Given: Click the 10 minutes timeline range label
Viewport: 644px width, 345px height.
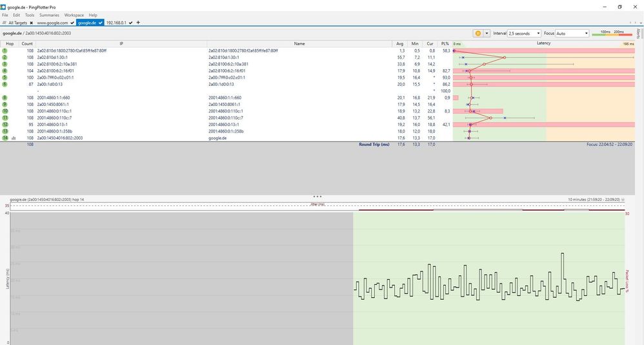Looking at the screenshot, I should [x=594, y=200].
